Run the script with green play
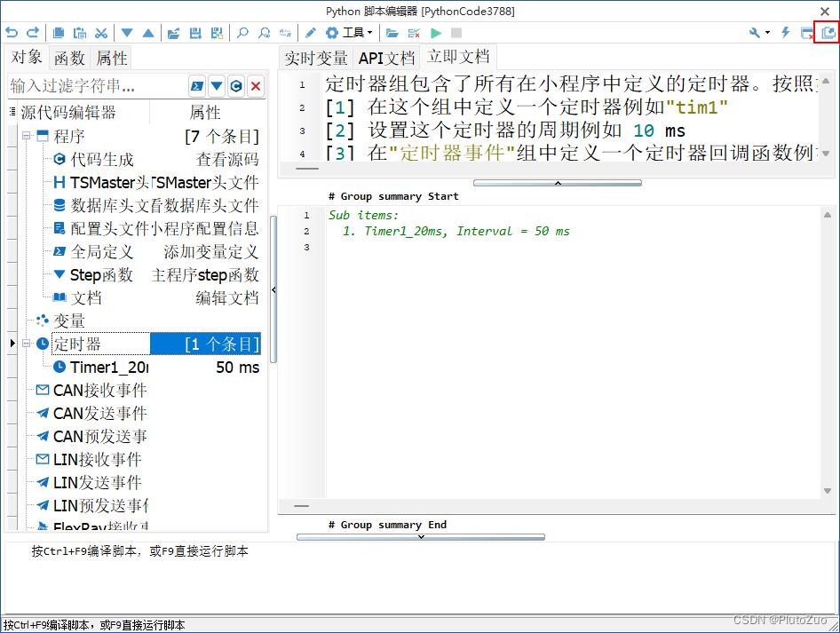The height and width of the screenshot is (633, 840). [x=435, y=33]
